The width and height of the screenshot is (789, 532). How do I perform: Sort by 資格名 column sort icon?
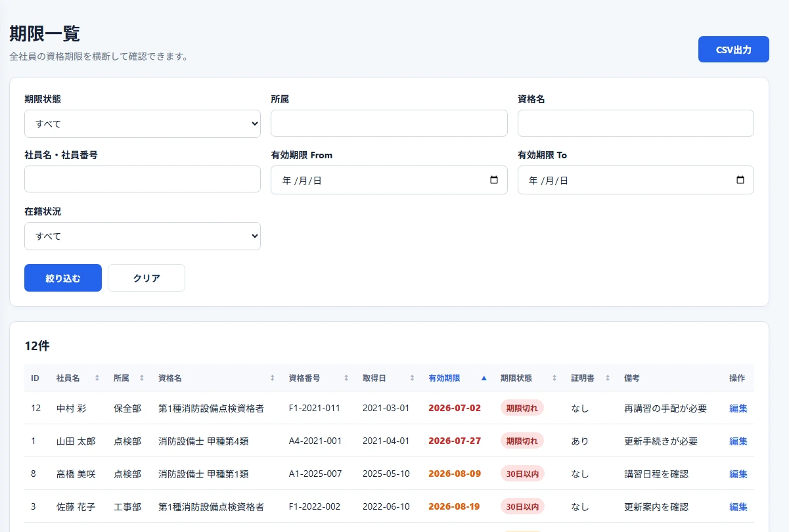coord(273,378)
